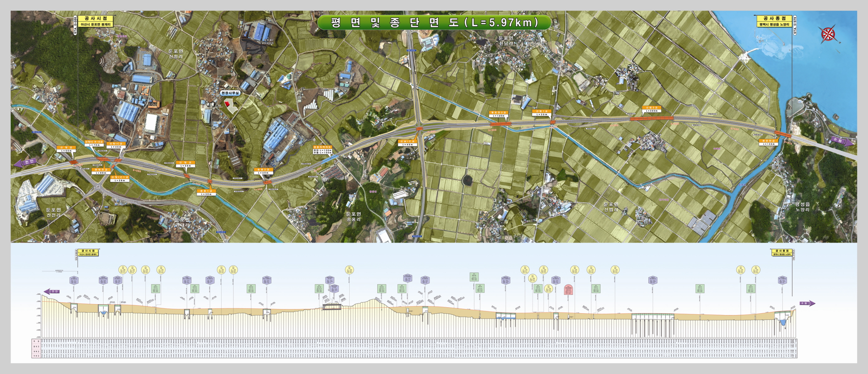Viewport: 868px width, 374px height.
Task: Click the purple 천안 arrow on the aerial map
Action: point(26,162)
